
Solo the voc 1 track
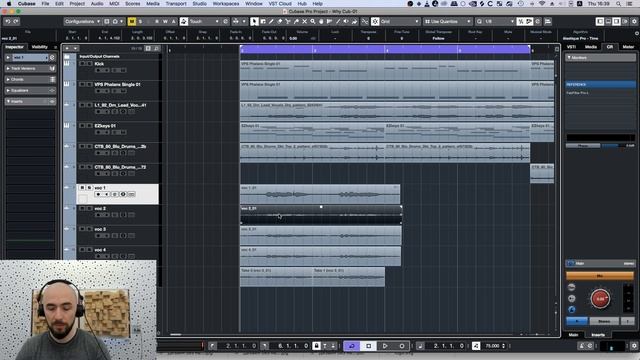click(x=89, y=188)
